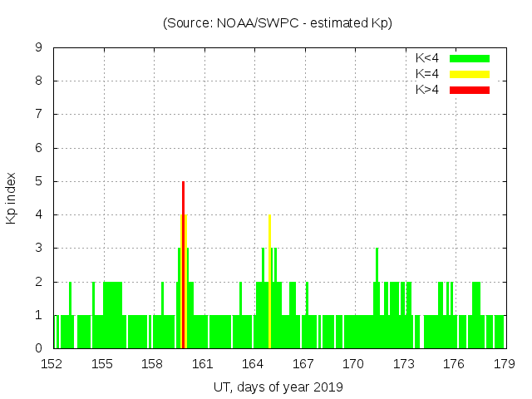Click the chart title mentioning NOAA/SWPC

tap(278, 22)
